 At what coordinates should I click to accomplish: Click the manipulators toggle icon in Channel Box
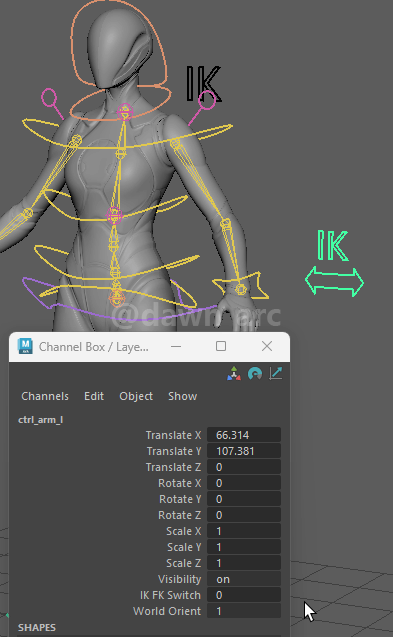[x=234, y=373]
